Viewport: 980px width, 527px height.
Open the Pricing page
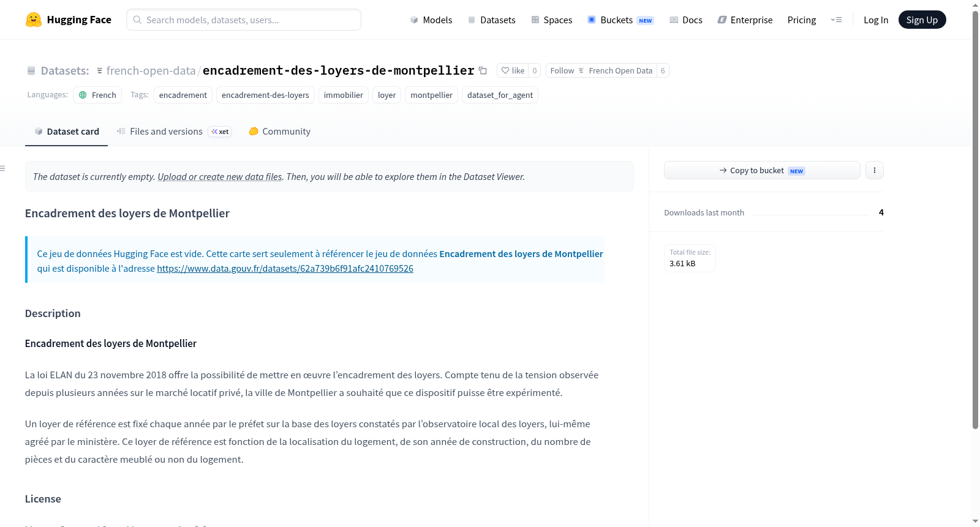pyautogui.click(x=802, y=20)
